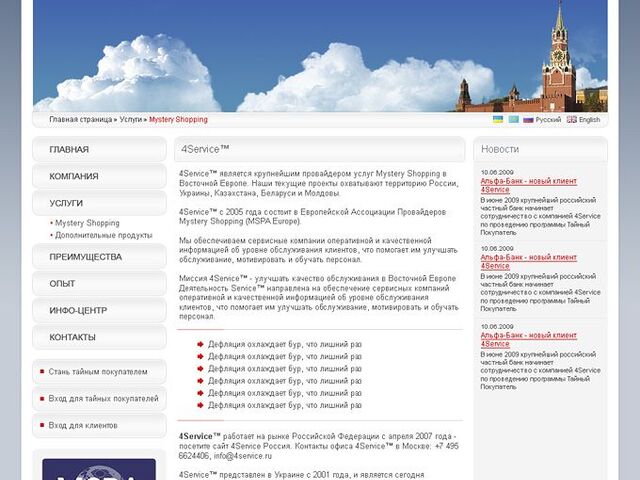Viewport: 640px width, 480px height.
Task: Click the MSPA logo banner
Action: [x=99, y=469]
